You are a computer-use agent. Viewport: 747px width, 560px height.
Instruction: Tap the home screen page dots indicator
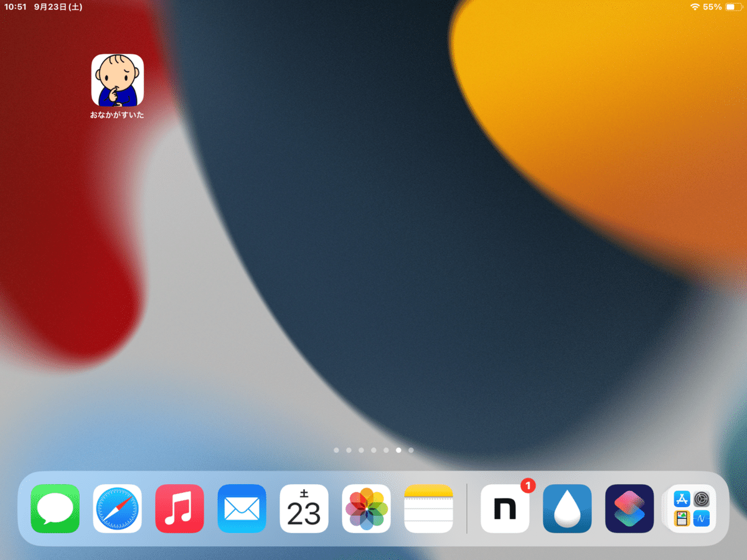coord(374,450)
